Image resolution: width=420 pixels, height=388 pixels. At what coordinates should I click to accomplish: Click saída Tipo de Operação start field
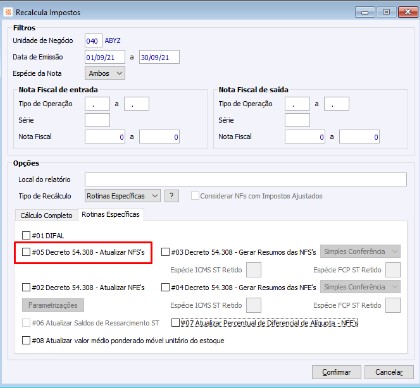(x=297, y=104)
